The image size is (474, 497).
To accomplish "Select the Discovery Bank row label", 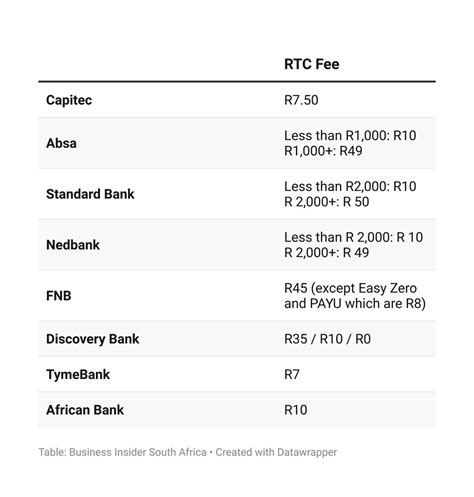I will coord(93,339).
